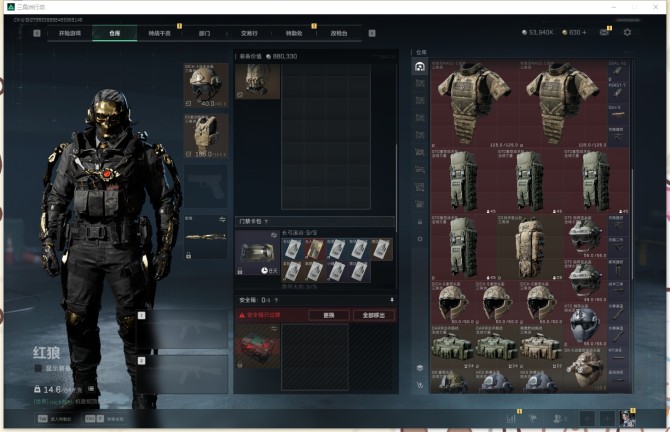
Task: Swap the key card case via arrows icon
Action: pos(274,235)
